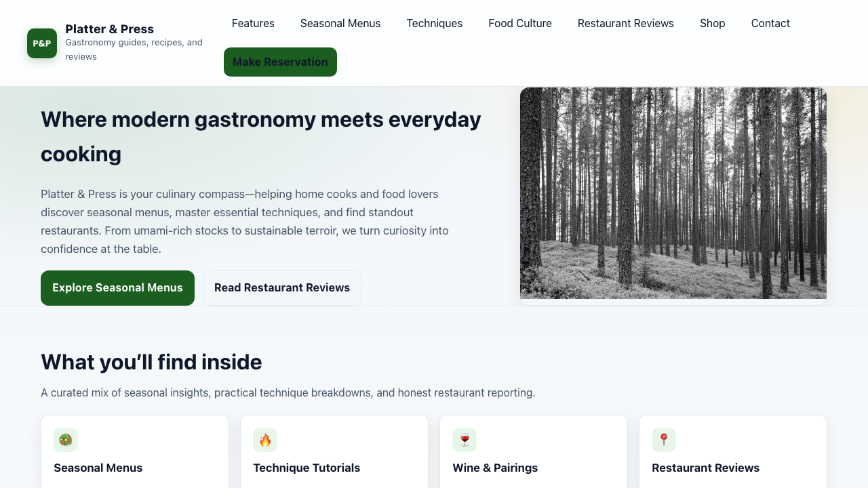Select the salad icon above Seasonal Menus
Image resolution: width=868 pixels, height=488 pixels.
point(66,440)
